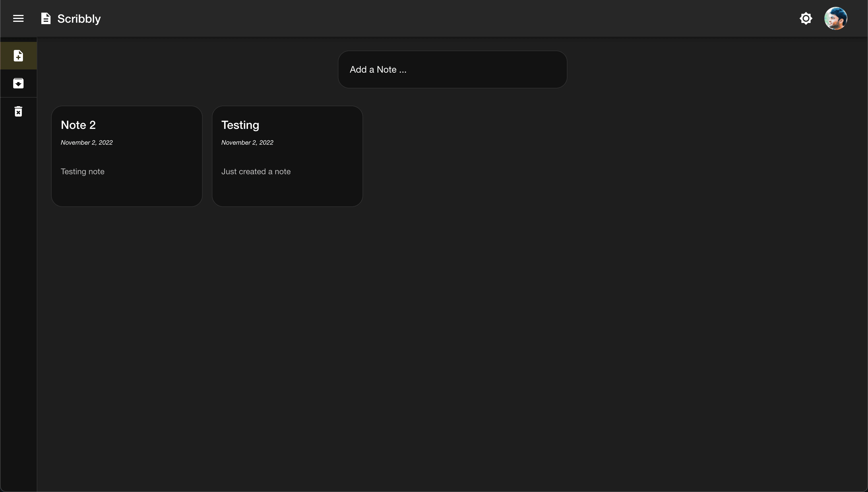Toggle light mode using the sun icon
Viewport: 868px width, 492px height.
(806, 18)
